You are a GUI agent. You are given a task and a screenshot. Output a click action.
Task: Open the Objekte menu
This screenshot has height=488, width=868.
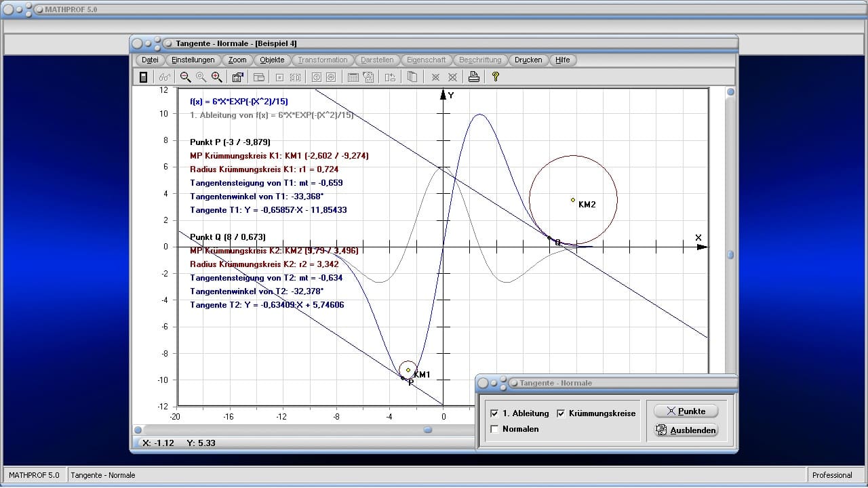tap(273, 60)
